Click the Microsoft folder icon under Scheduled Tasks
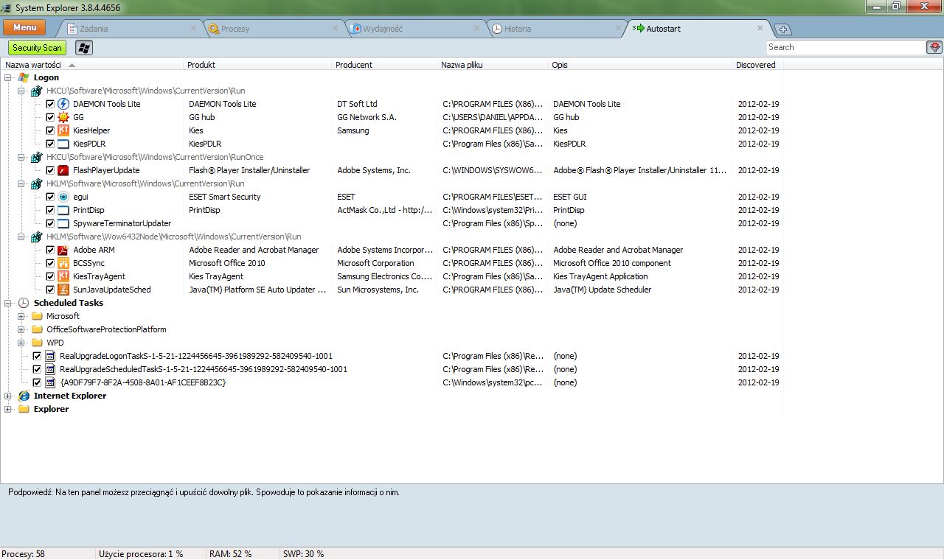Viewport: 944px width, 560px height. [x=36, y=316]
